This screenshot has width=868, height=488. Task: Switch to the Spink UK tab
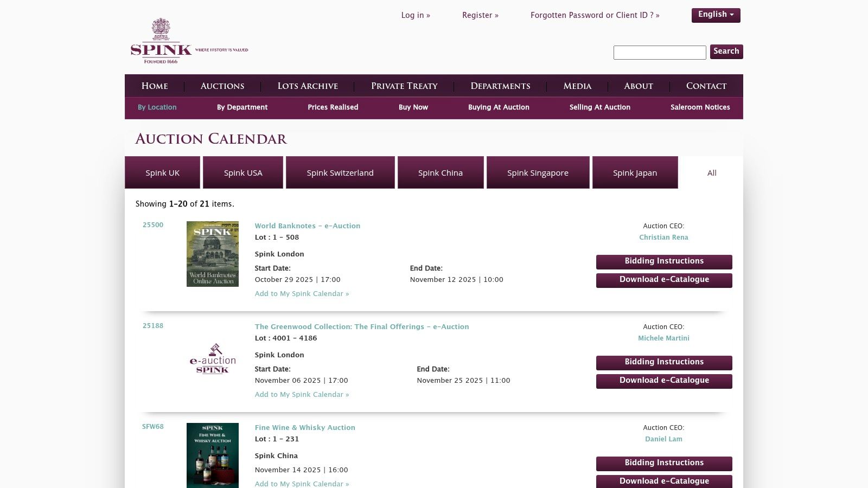163,172
